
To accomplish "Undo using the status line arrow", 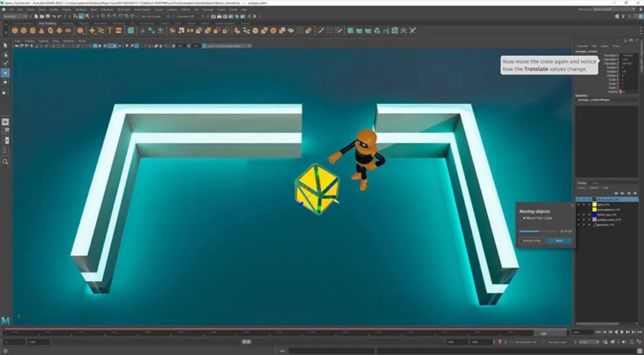I will 54,16.
